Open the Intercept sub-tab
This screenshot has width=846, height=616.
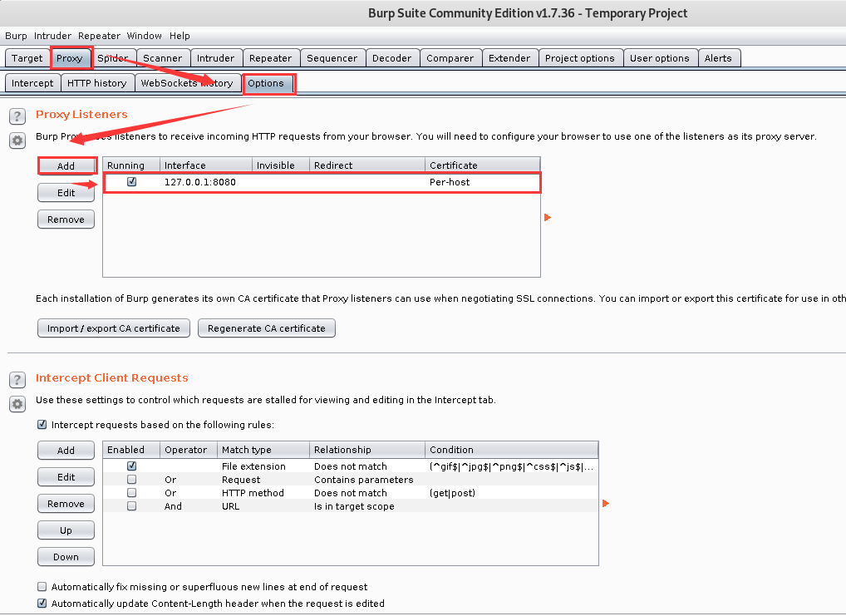coord(32,83)
